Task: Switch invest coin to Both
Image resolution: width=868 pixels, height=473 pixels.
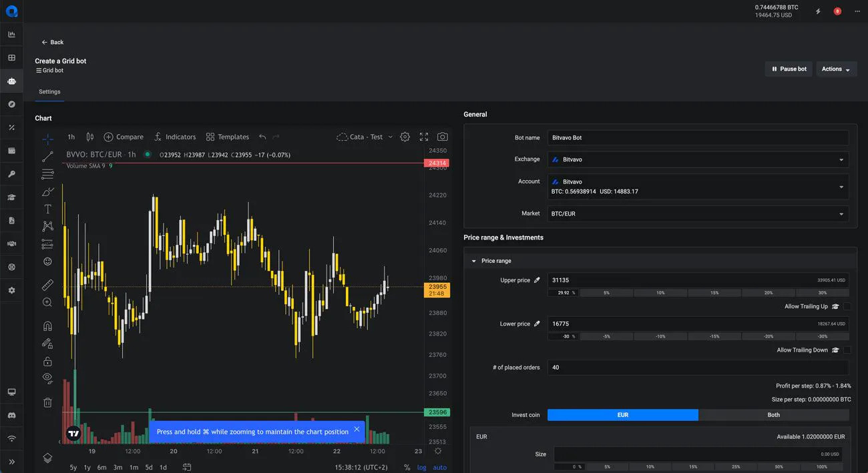Action: 773,414
